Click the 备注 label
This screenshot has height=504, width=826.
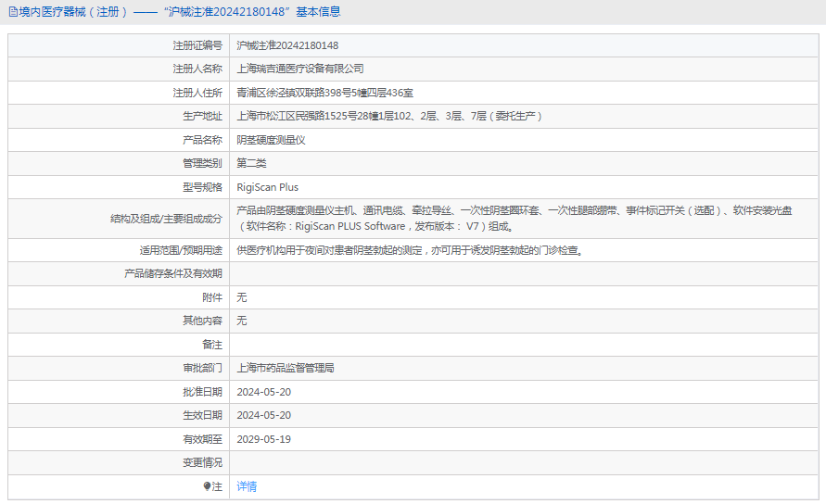point(212,345)
